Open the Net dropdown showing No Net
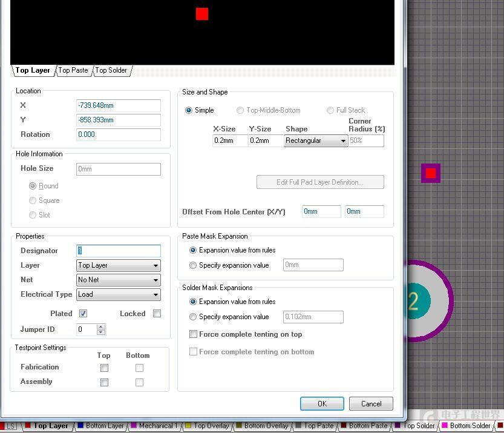504x433 pixels. (119, 280)
